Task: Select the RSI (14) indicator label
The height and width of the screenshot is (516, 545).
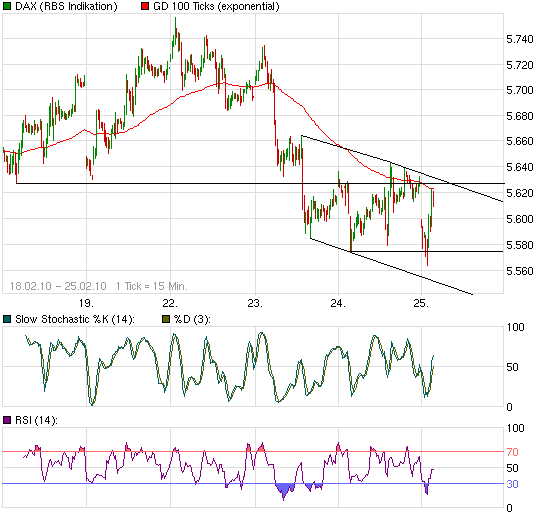Action: pyautogui.click(x=36, y=420)
